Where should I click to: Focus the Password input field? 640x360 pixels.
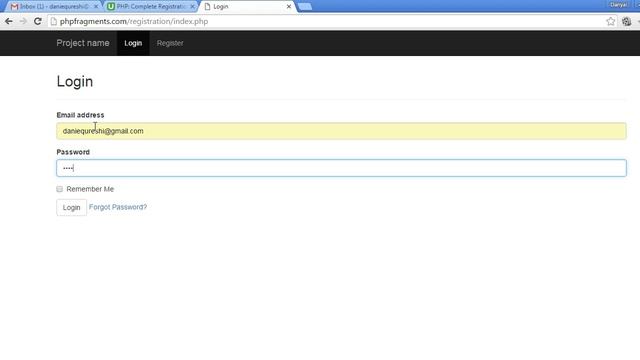(341, 168)
